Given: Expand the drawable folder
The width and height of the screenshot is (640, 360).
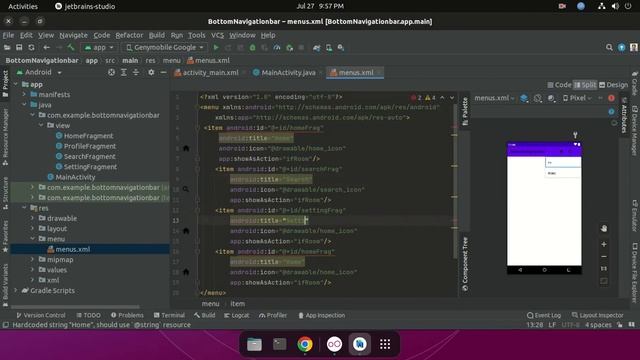Looking at the screenshot, I should pos(33,218).
